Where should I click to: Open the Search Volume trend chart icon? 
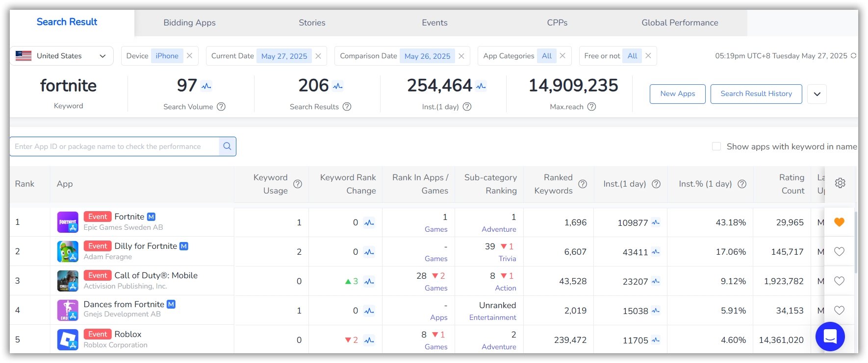coord(206,86)
